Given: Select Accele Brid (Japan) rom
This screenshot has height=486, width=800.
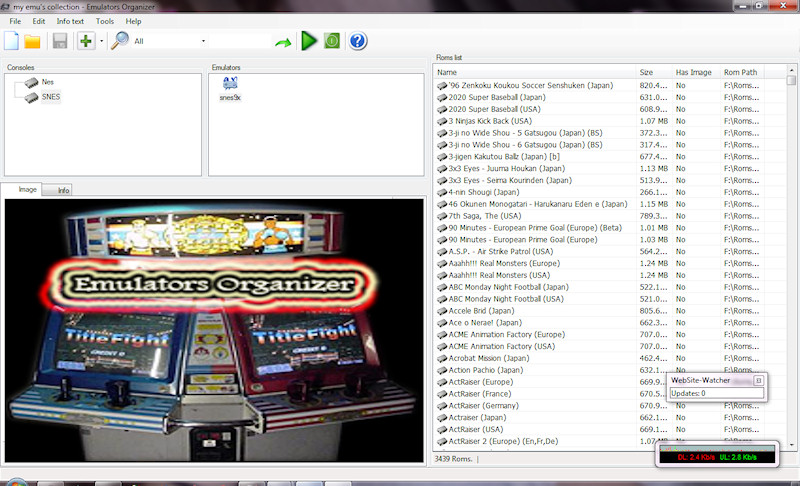Looking at the screenshot, I should coord(481,311).
